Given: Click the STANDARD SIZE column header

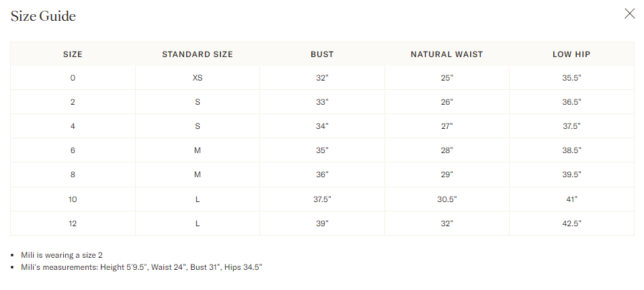Looking at the screenshot, I should 198,54.
